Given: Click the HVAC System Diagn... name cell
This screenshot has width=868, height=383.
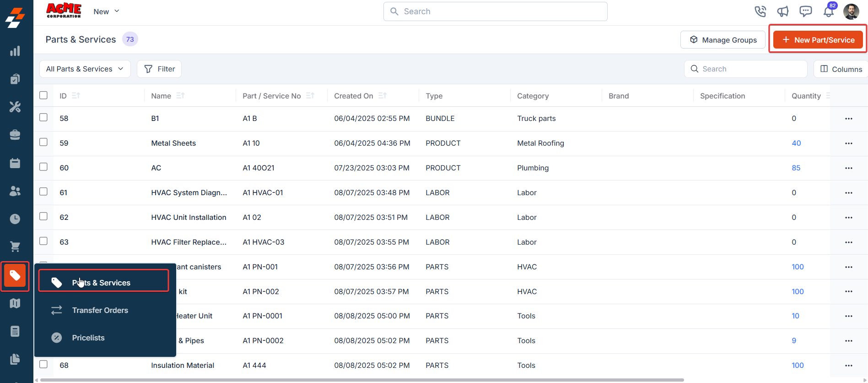Looking at the screenshot, I should [189, 193].
